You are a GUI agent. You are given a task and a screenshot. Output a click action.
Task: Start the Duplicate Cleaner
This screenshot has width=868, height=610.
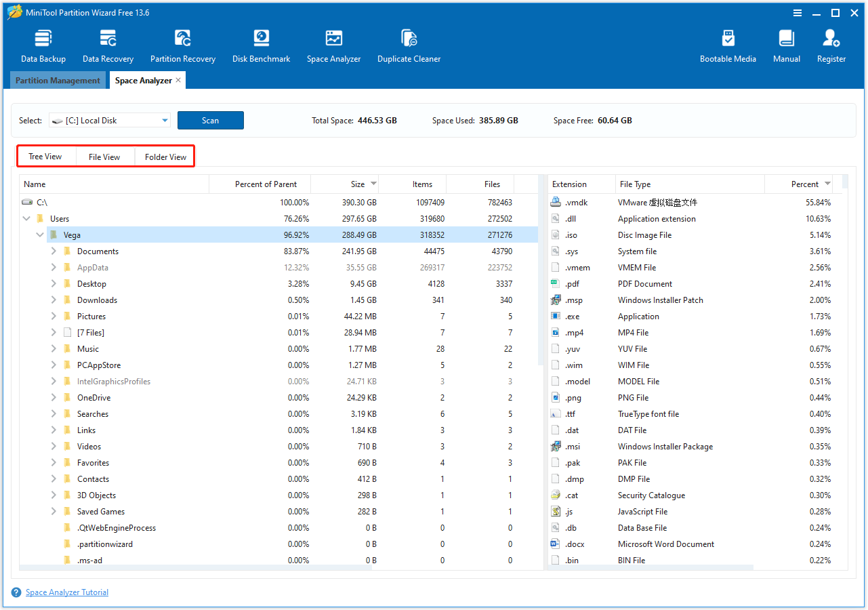tap(409, 45)
